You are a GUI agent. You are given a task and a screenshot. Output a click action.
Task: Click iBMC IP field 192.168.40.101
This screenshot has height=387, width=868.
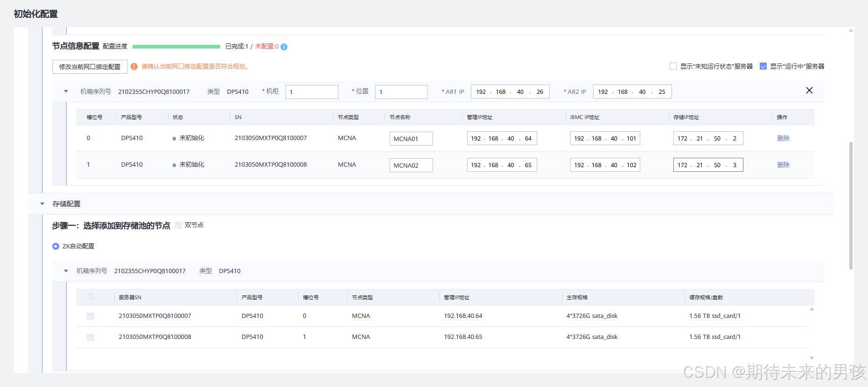(x=605, y=138)
